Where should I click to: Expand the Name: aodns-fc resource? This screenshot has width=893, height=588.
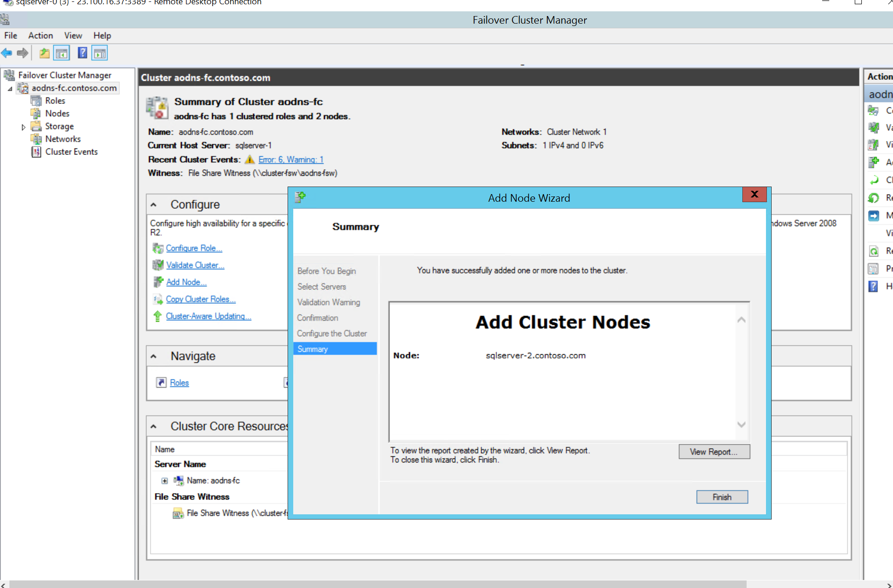164,481
